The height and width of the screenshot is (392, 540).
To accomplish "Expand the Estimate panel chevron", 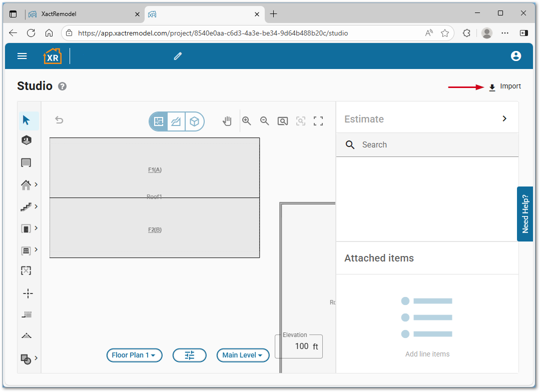I will 504,119.
